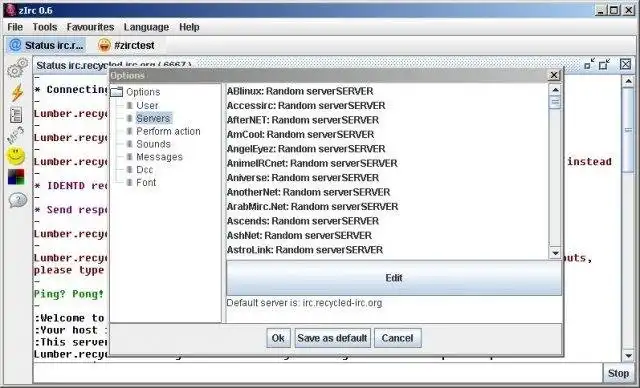Screen dimensions: 640x388
Task: Click the Default server is label
Action: point(304,303)
